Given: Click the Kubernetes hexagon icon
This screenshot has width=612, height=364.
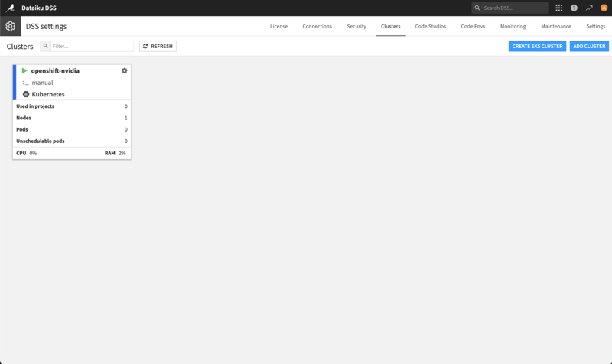Looking at the screenshot, I should [x=25, y=94].
